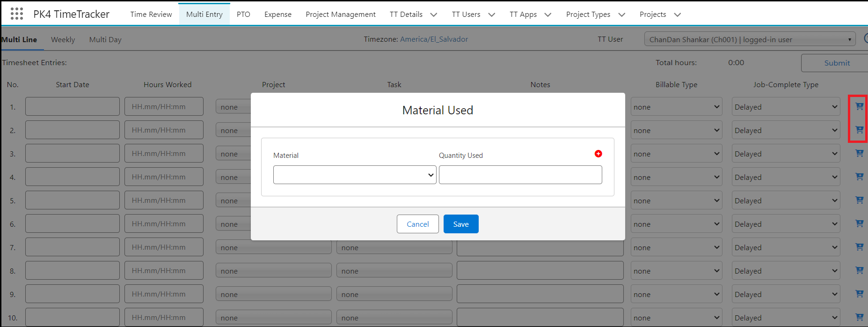This screenshot has width=868, height=327.
Task: Save the Material Used entry
Action: click(x=461, y=224)
